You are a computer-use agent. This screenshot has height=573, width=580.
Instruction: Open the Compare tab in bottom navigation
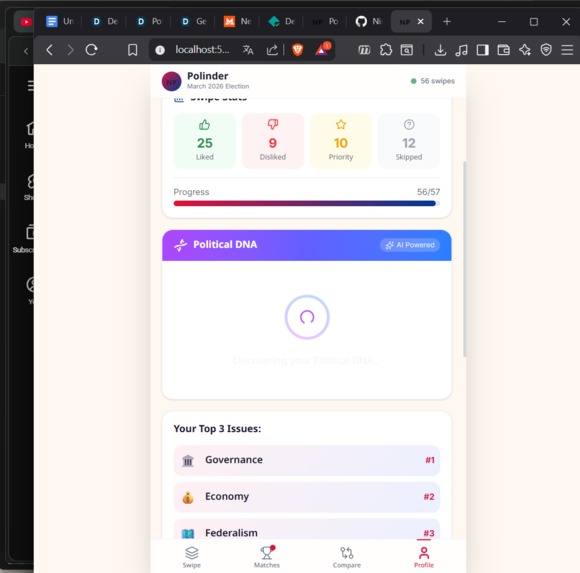coord(347,557)
